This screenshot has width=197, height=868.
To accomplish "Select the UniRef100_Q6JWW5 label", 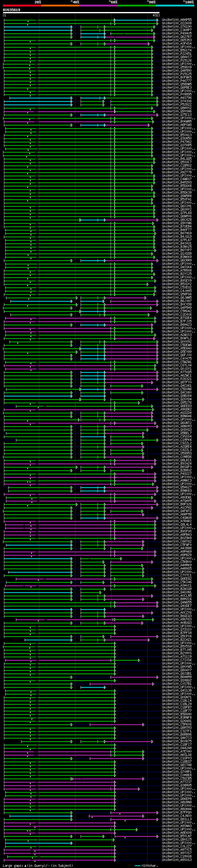I will coord(177,297).
